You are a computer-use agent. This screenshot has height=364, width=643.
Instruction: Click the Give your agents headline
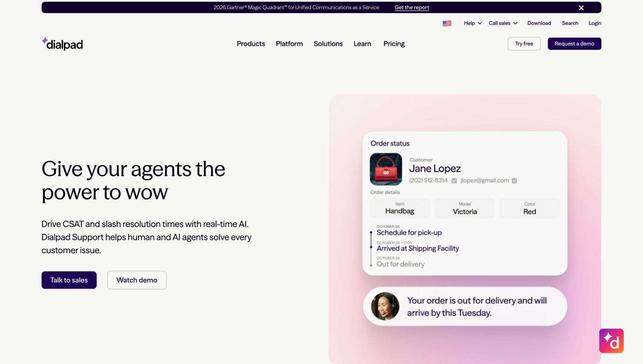click(133, 180)
